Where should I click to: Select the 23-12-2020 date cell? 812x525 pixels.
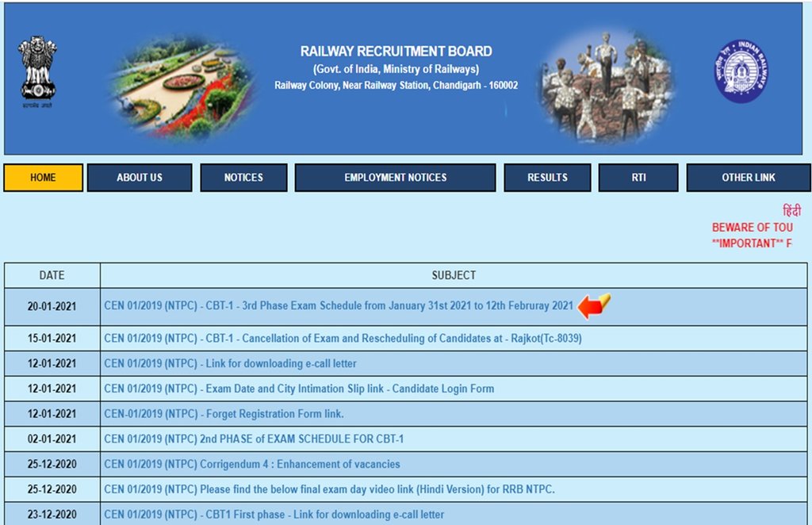click(x=52, y=514)
